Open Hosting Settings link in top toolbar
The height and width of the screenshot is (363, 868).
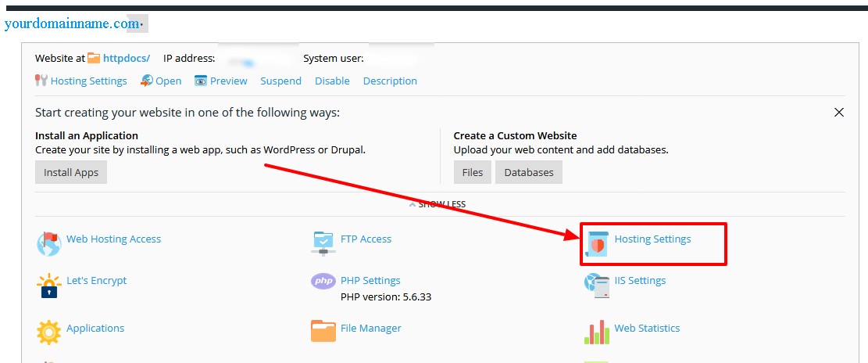click(x=88, y=81)
